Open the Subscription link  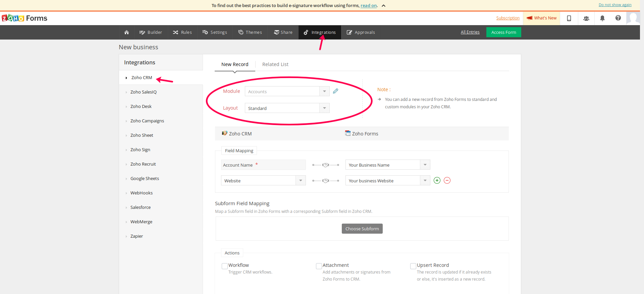tap(508, 18)
